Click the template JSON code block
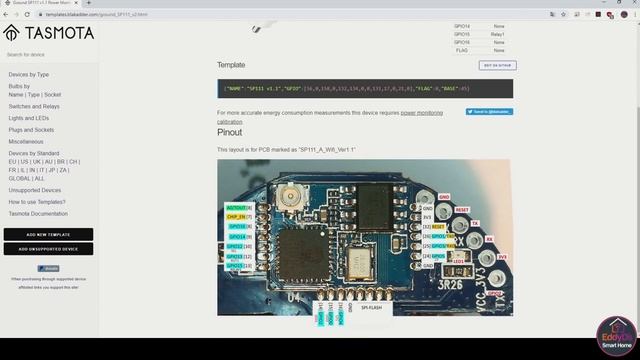 (365, 89)
